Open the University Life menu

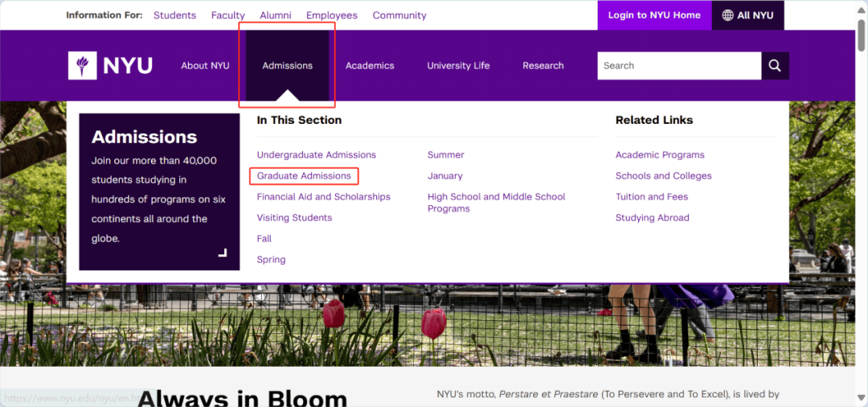(x=458, y=66)
